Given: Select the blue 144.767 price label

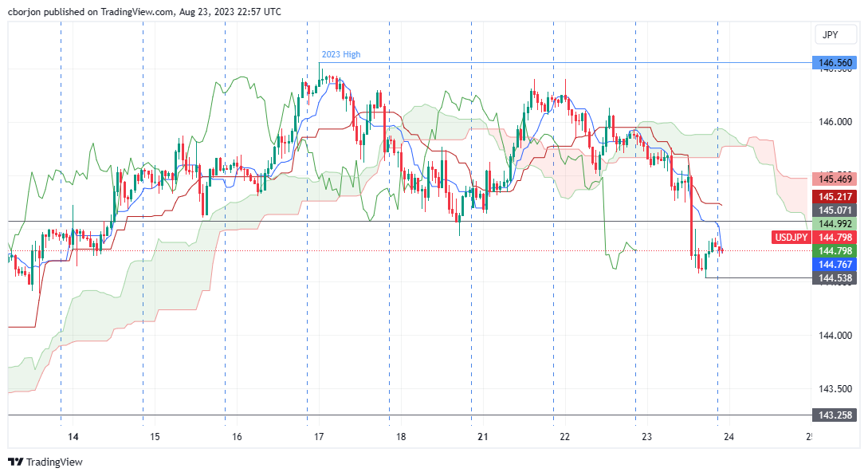Looking at the screenshot, I should (x=832, y=264).
